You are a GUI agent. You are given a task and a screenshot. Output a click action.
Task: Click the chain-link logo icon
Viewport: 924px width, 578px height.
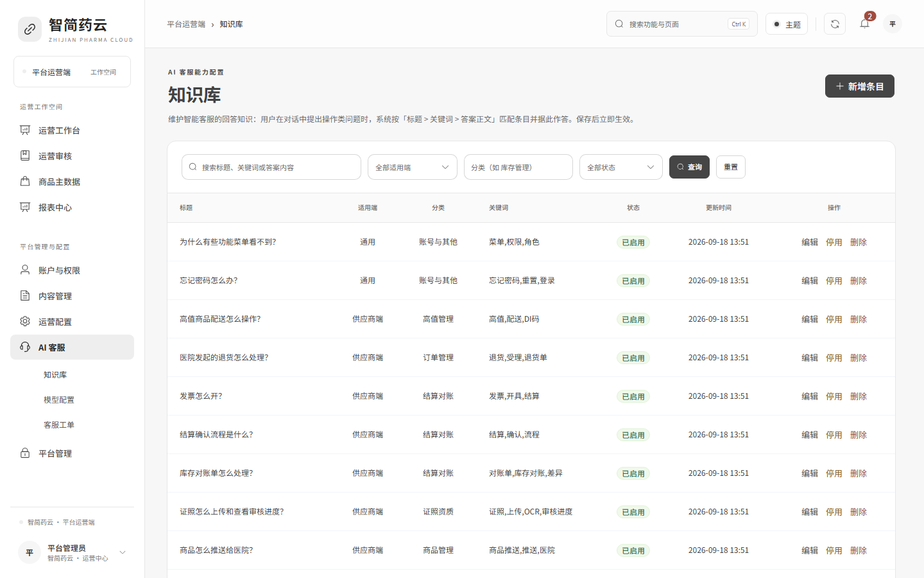tap(30, 30)
